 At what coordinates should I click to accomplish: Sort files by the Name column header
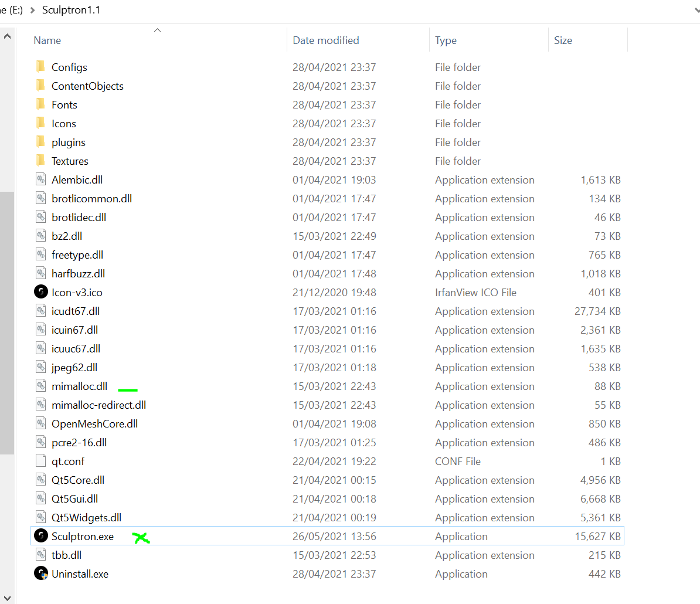pos(47,40)
